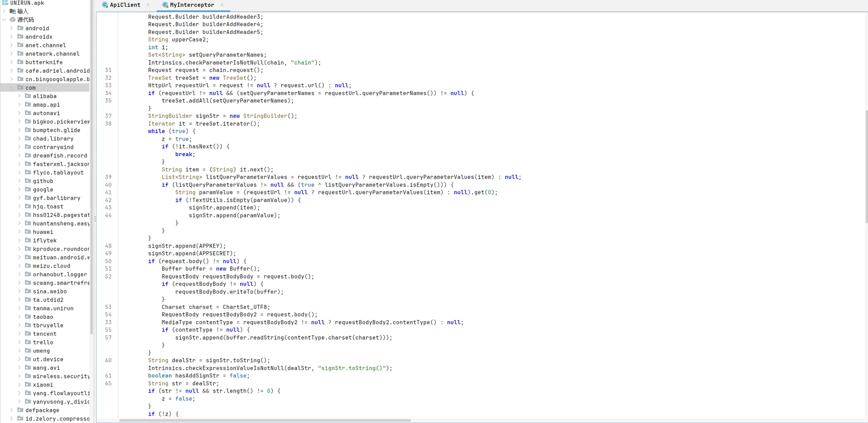Expand the google package node
Screen dimensions: 868x423
[20, 190]
